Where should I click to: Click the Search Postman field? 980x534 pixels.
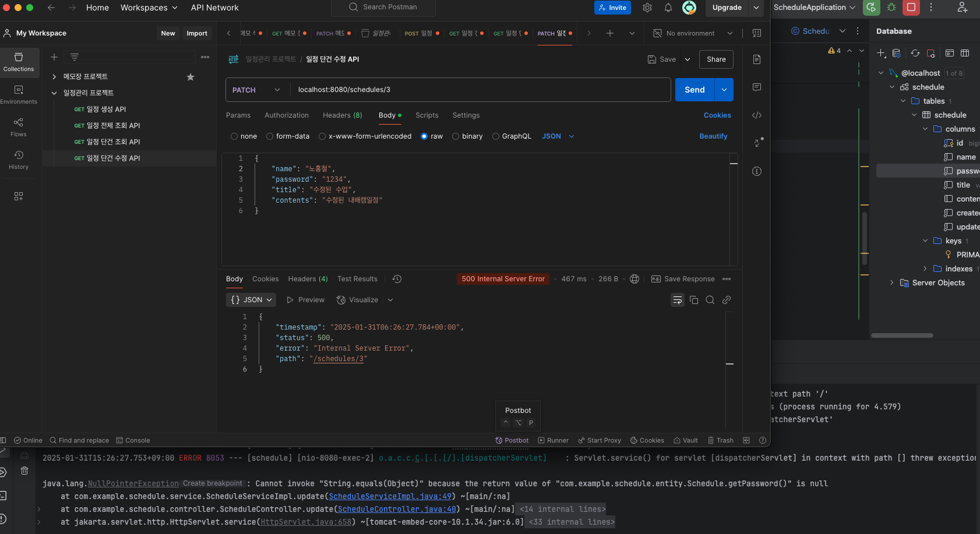383,8
